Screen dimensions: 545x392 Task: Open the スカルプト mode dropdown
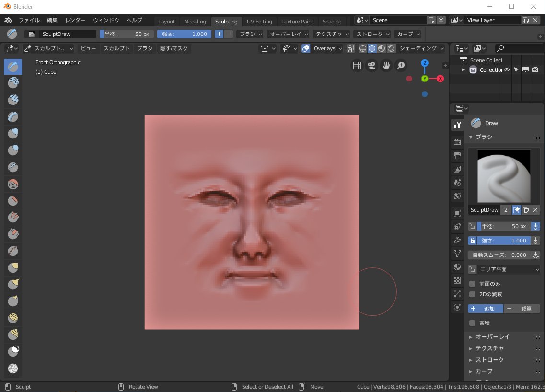49,48
